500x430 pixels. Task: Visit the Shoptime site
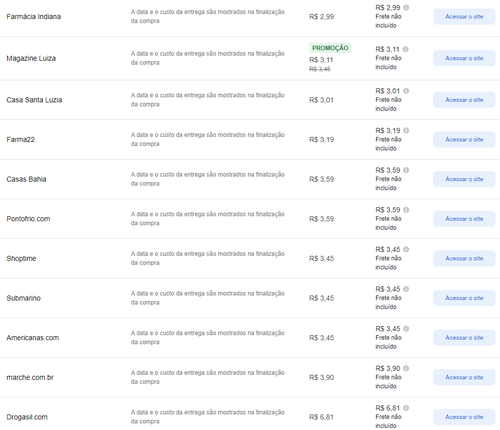pos(464,259)
